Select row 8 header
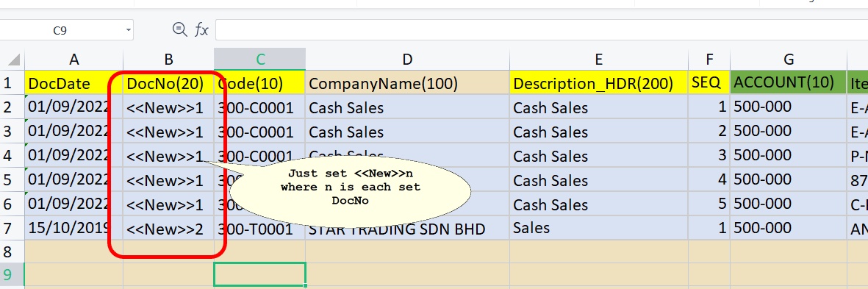868x289 pixels. (12, 251)
